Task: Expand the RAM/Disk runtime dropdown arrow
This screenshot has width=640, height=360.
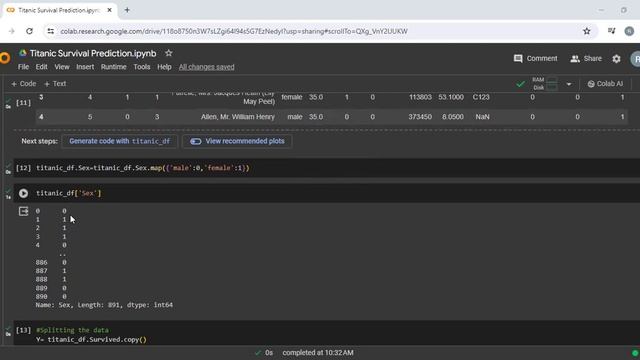Action: coord(569,84)
